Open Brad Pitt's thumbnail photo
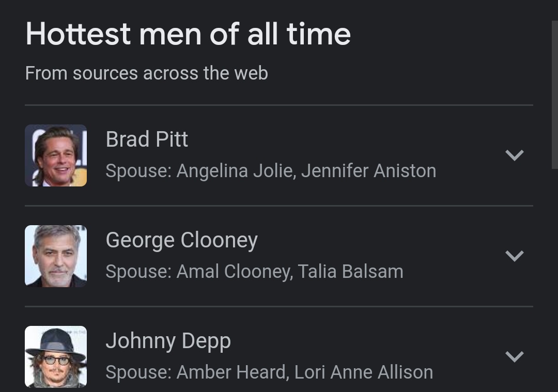Image resolution: width=558 pixels, height=392 pixels. tap(56, 155)
